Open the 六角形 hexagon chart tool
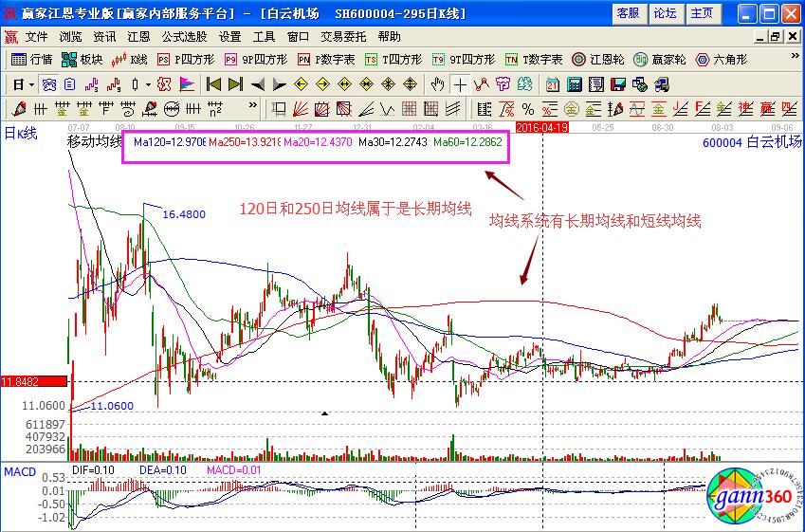This screenshot has width=805, height=532. click(719, 59)
